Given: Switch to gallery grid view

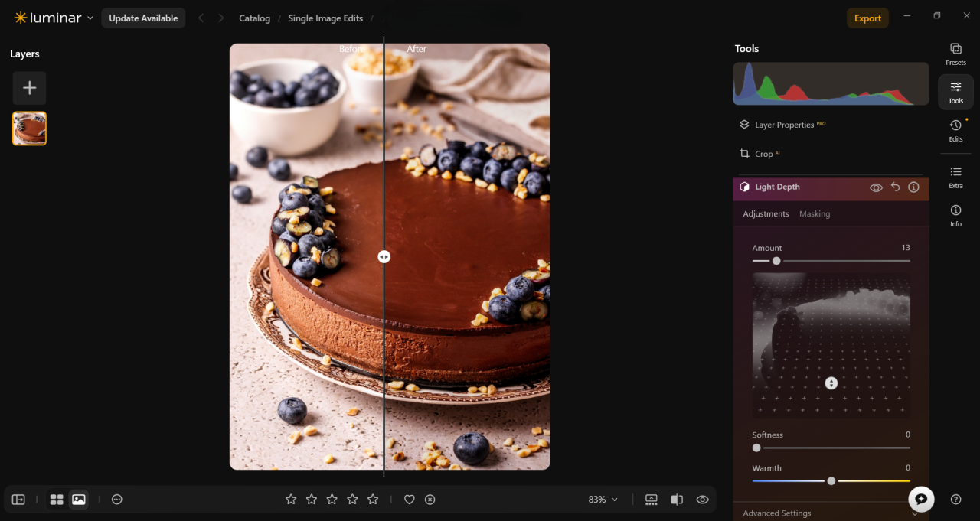Looking at the screenshot, I should (x=57, y=500).
